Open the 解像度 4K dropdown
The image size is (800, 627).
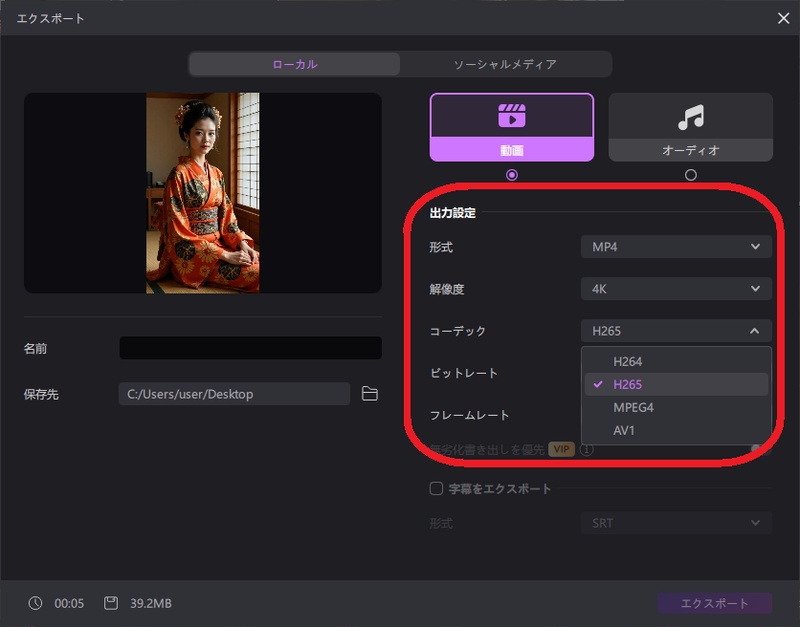[x=676, y=288]
